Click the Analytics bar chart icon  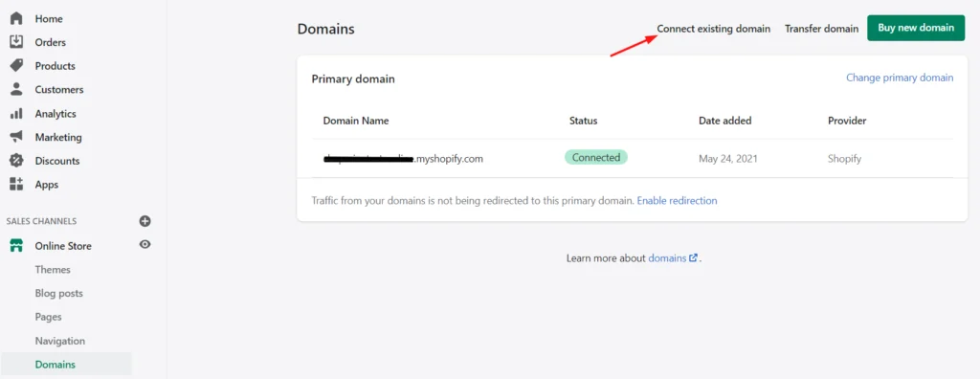pyautogui.click(x=16, y=113)
